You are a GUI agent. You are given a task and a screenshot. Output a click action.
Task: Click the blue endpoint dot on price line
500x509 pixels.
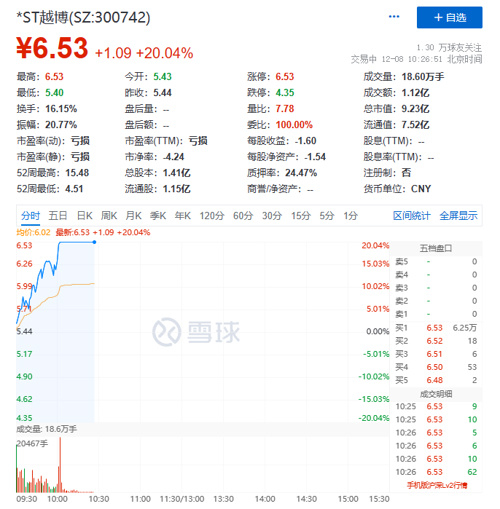94,242
